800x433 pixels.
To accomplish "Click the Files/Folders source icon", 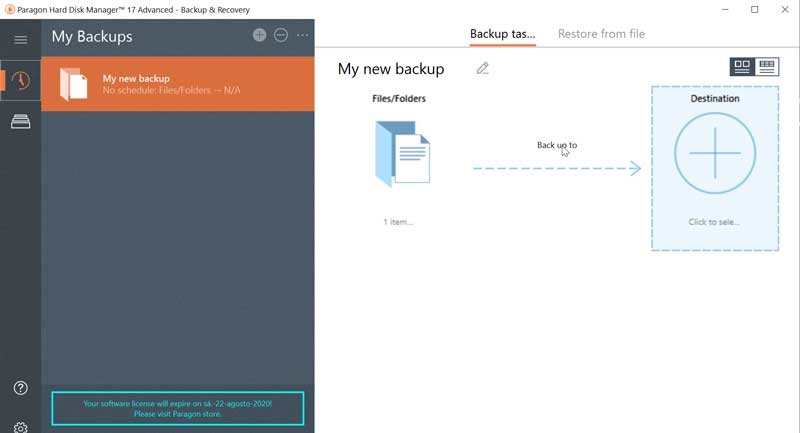I will 403,154.
